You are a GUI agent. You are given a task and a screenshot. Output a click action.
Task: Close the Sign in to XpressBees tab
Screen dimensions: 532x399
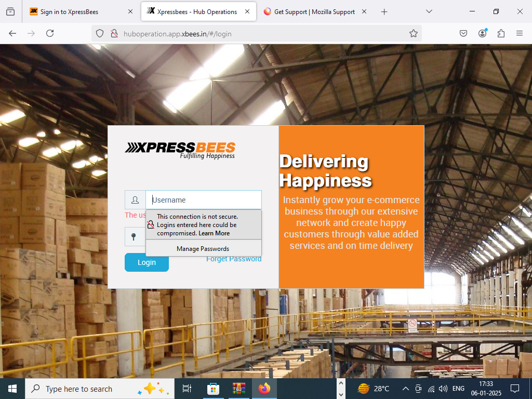(x=130, y=11)
